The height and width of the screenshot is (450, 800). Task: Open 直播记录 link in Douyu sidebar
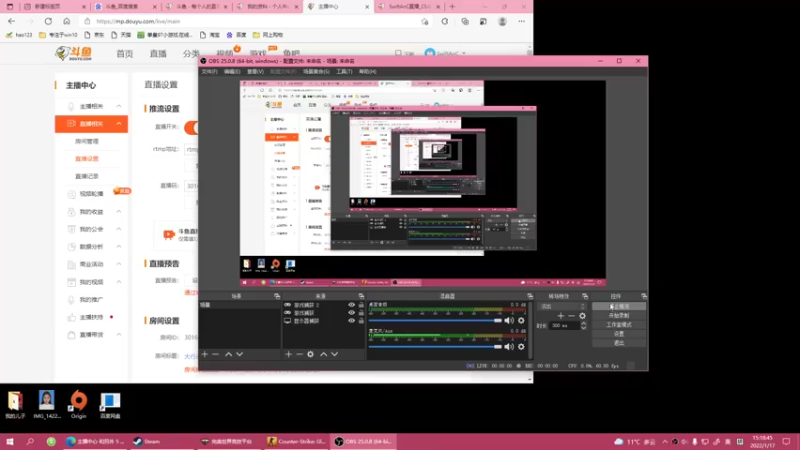87,176
